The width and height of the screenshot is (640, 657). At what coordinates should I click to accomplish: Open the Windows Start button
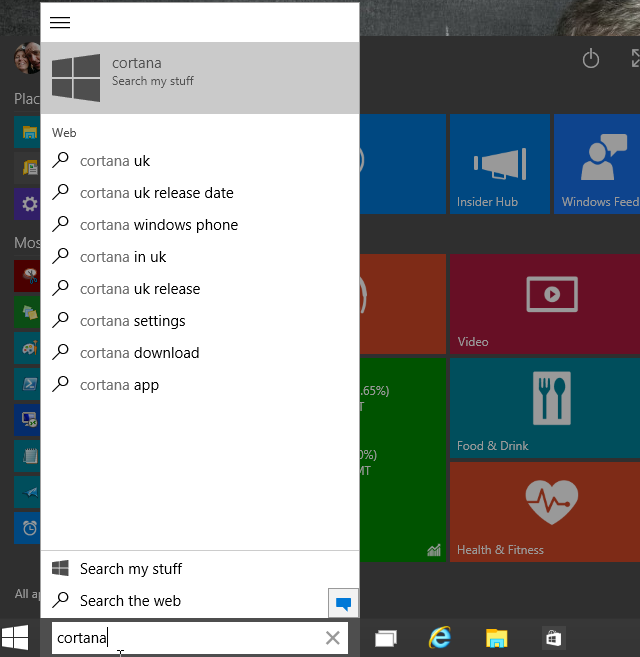click(x=15, y=638)
